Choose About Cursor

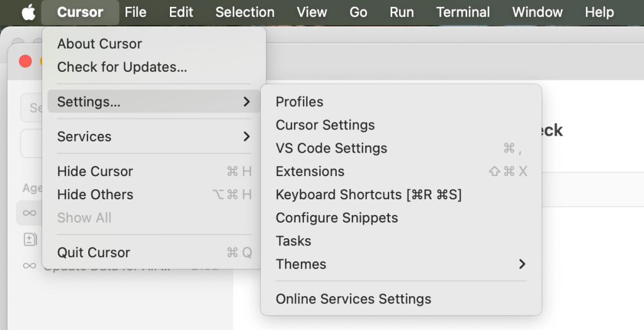click(99, 44)
